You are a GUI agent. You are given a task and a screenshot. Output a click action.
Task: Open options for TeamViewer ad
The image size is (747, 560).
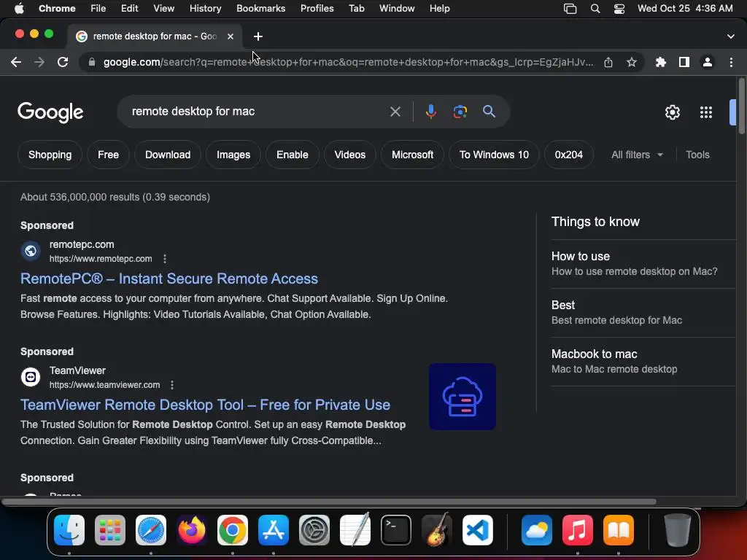172,385
